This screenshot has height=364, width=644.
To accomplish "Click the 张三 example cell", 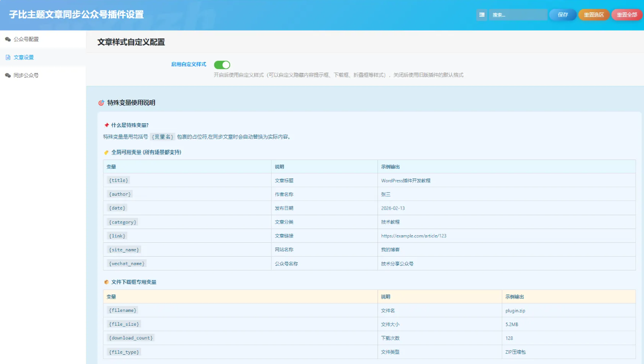I will click(x=506, y=194).
